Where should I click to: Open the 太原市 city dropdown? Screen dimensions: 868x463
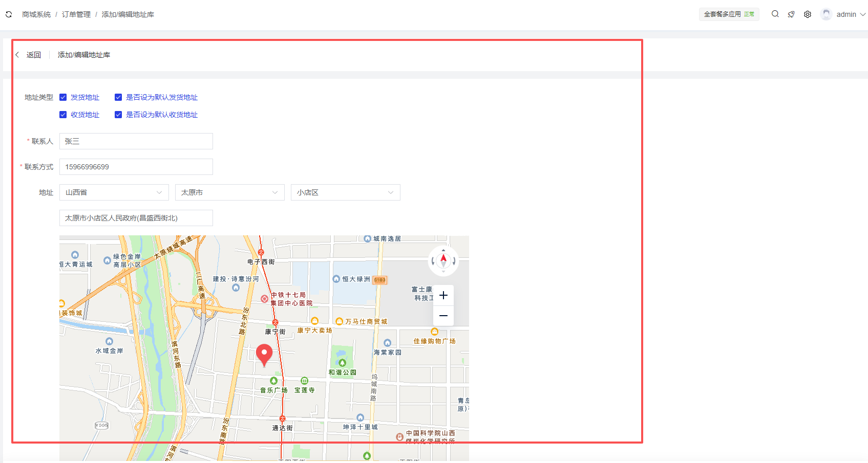pos(229,192)
